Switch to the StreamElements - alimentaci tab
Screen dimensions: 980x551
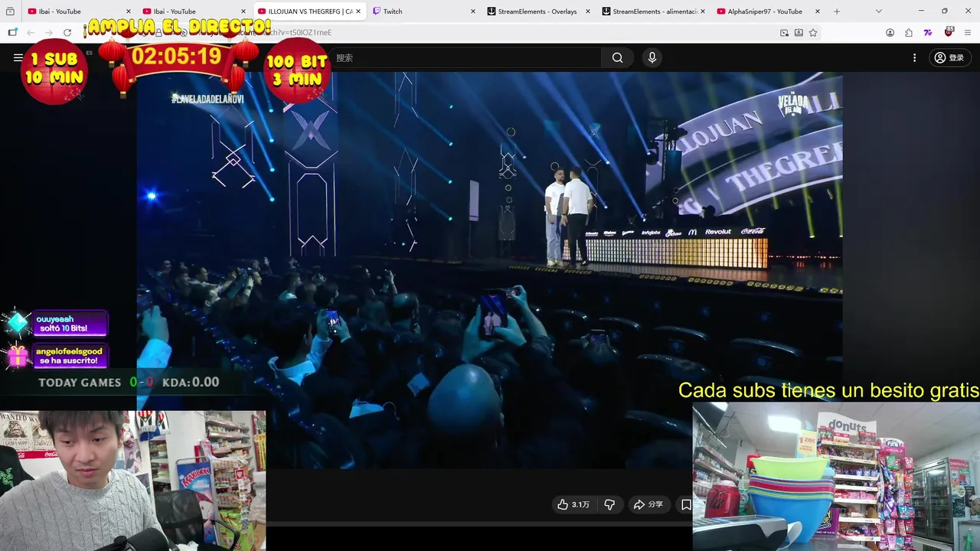pyautogui.click(x=655, y=11)
